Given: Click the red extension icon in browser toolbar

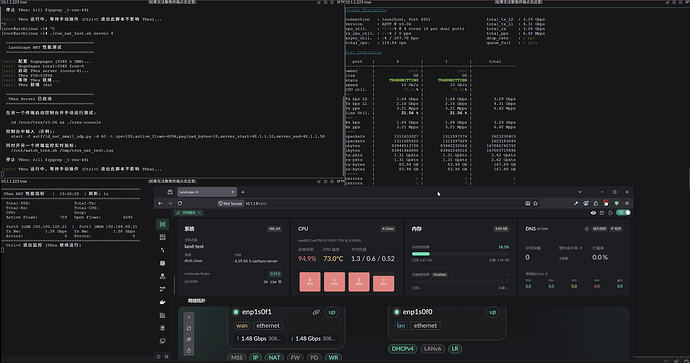Looking at the screenshot, I should pos(606,203).
